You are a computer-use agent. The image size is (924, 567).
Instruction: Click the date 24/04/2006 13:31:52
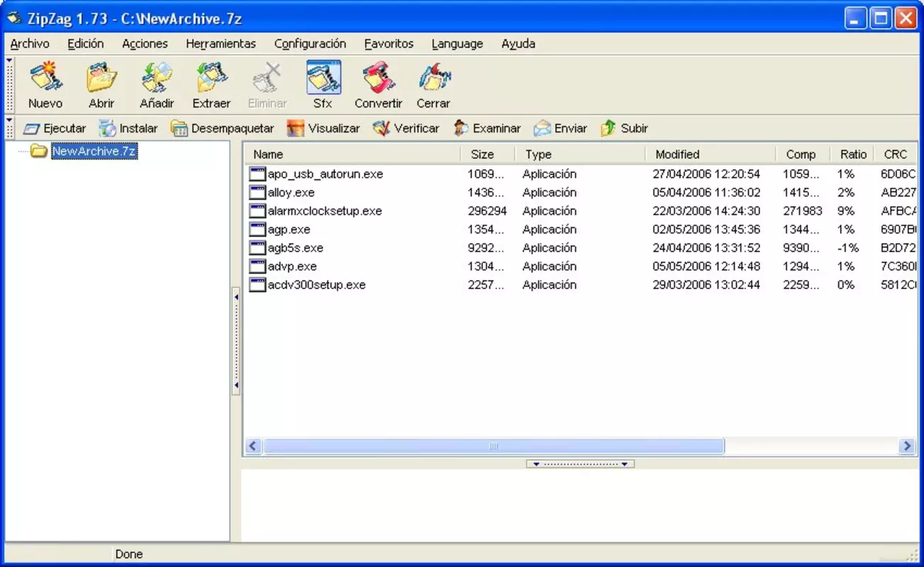click(706, 248)
